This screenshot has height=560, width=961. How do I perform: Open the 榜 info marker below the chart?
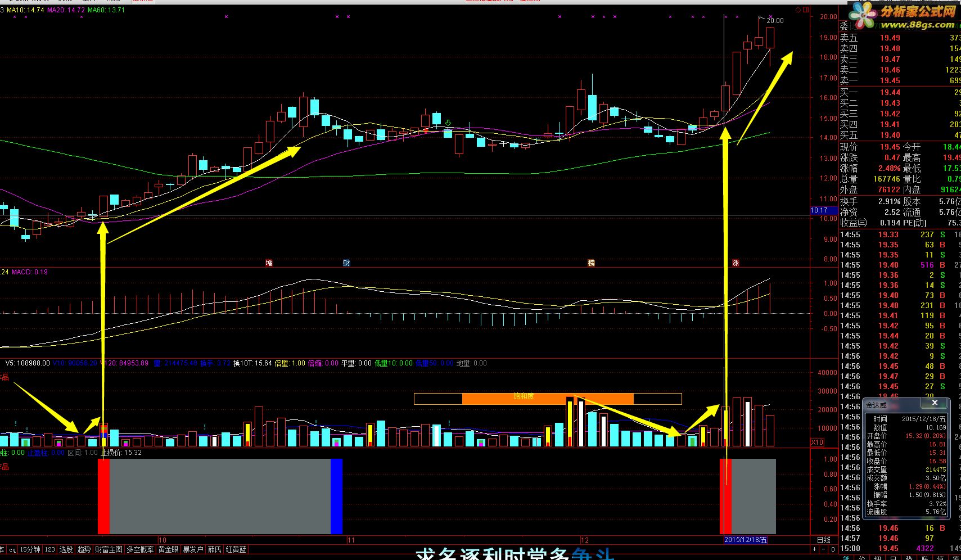point(591,263)
